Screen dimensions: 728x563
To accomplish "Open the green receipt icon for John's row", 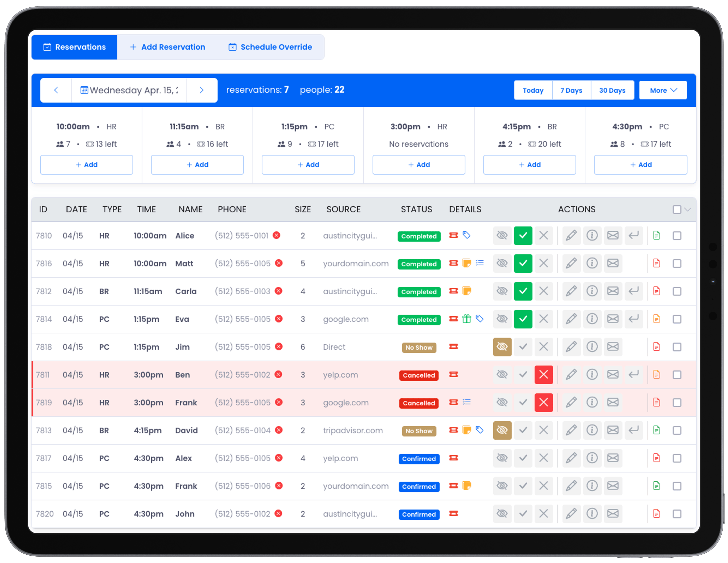I will click(x=657, y=514).
